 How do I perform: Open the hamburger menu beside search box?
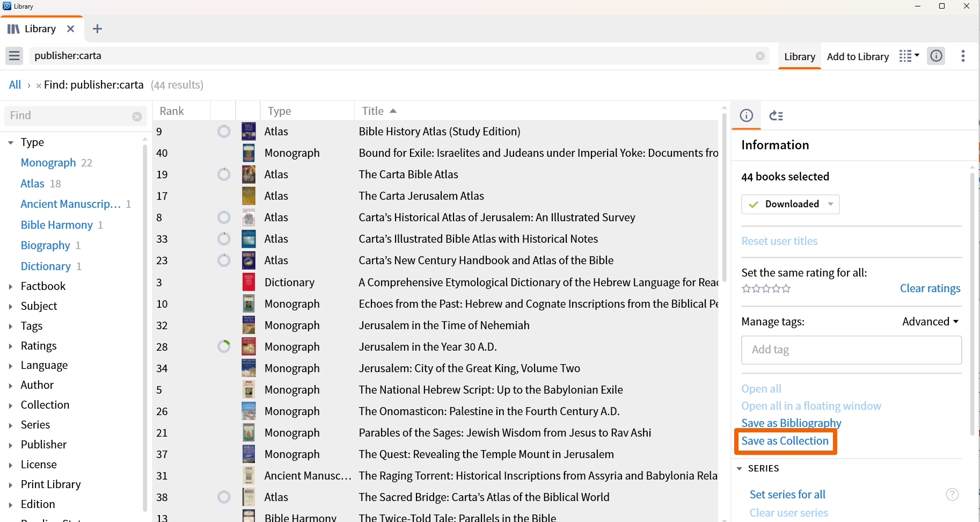tap(14, 56)
